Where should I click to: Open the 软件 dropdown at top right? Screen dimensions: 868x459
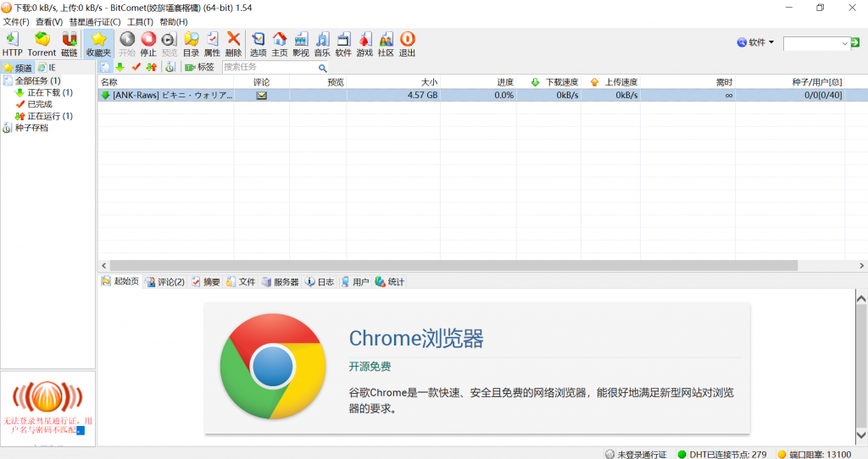point(756,42)
